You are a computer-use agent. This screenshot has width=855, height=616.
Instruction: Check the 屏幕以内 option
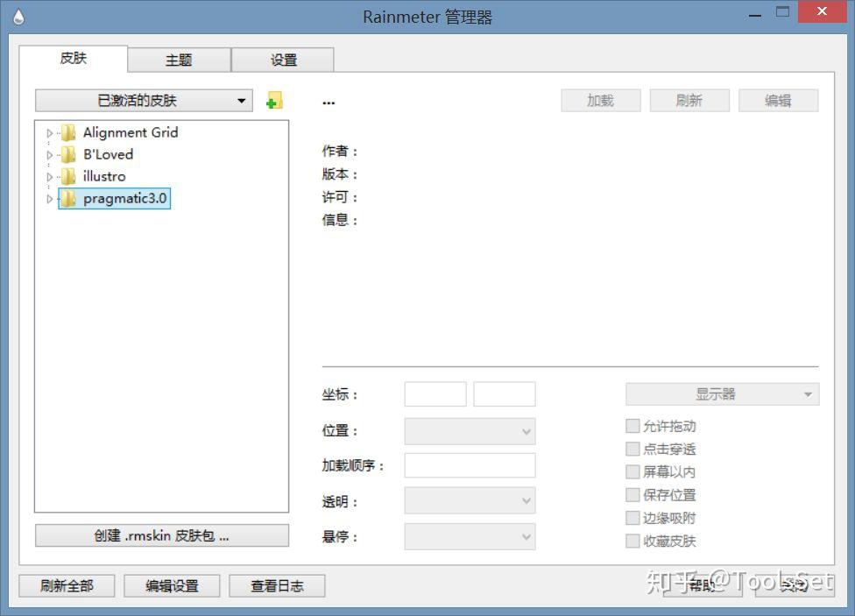(x=632, y=472)
